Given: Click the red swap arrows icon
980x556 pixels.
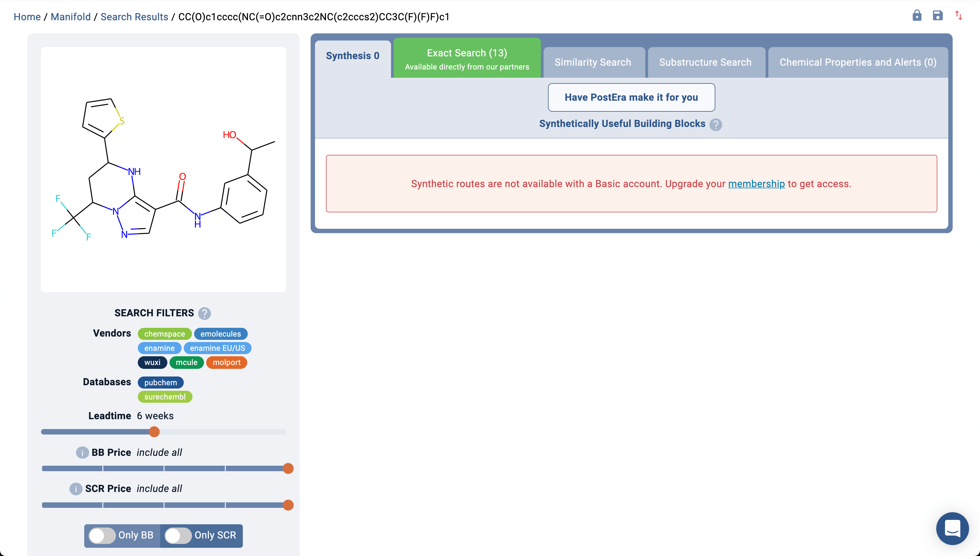Looking at the screenshot, I should click(x=958, y=16).
